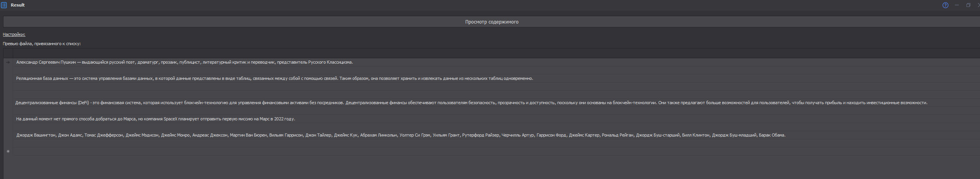Click the row header of the presidents row
980x179 pixels.
tap(8, 135)
